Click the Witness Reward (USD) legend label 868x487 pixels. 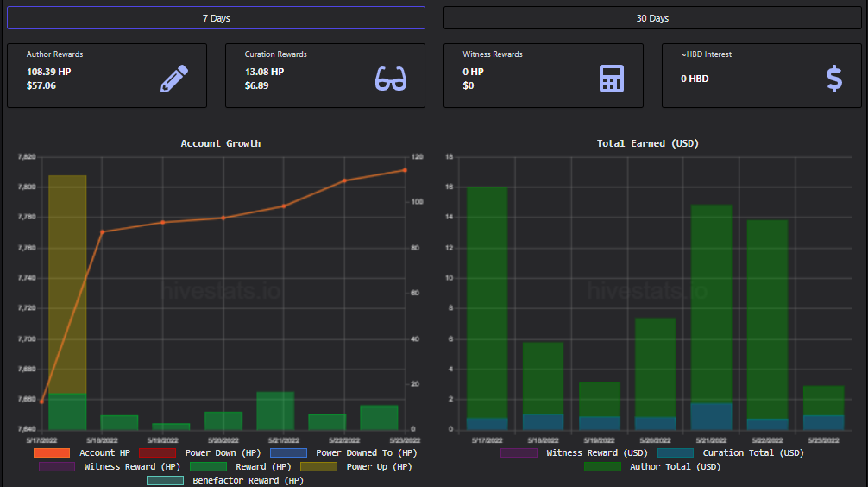pos(597,452)
